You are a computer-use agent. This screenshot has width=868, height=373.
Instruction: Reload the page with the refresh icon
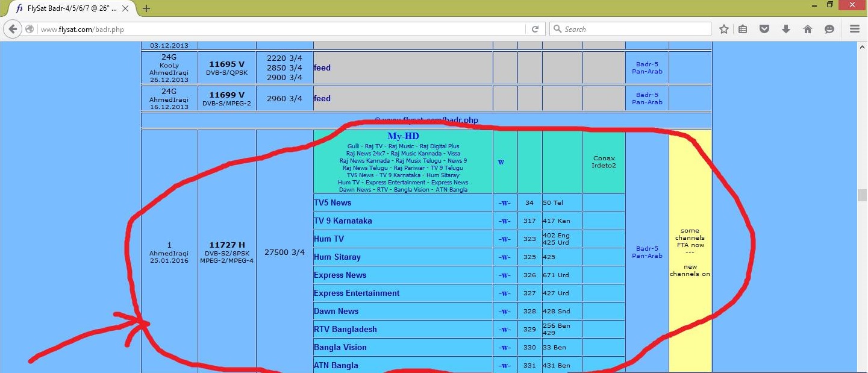tap(534, 29)
